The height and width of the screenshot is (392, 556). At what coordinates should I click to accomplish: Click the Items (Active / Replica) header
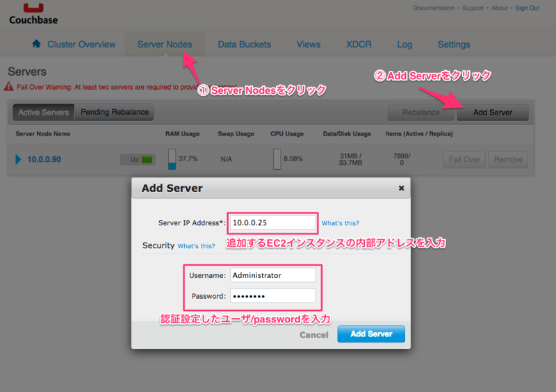coord(419,133)
